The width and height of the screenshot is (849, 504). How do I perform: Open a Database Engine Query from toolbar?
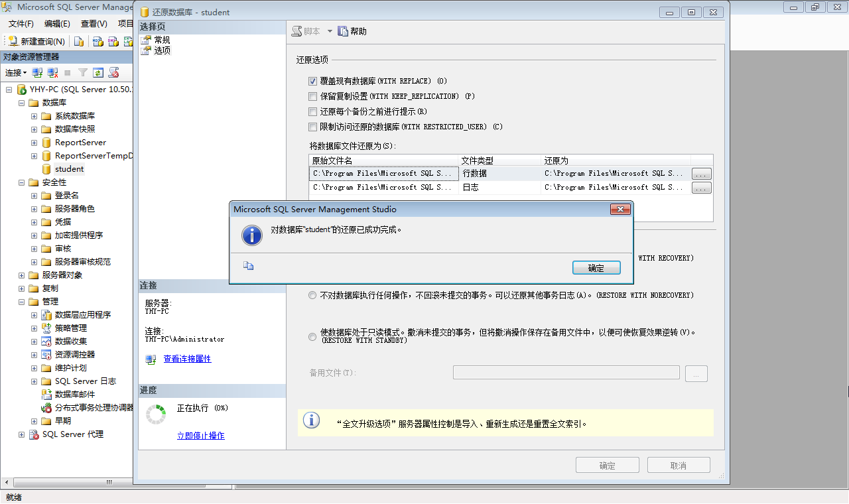[x=79, y=41]
